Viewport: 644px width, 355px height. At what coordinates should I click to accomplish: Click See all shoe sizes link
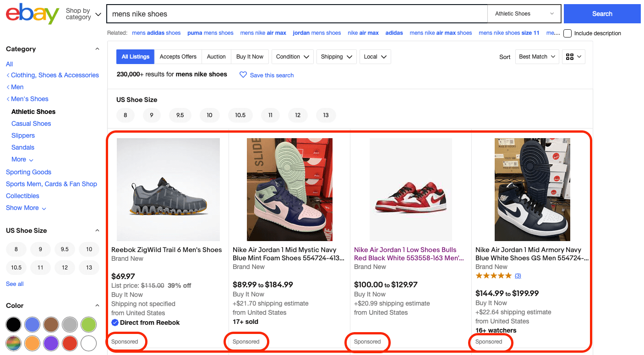tap(15, 284)
